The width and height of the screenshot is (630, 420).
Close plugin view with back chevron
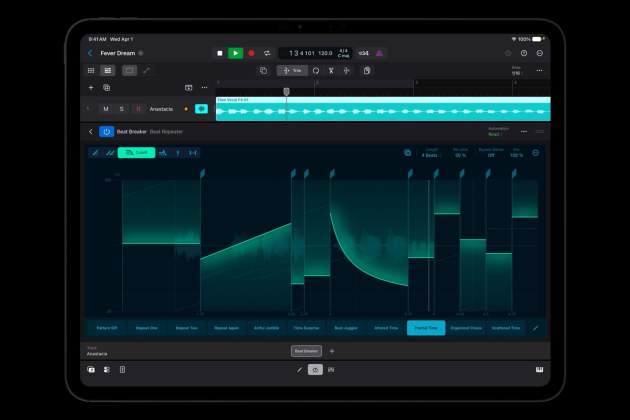tap(91, 132)
